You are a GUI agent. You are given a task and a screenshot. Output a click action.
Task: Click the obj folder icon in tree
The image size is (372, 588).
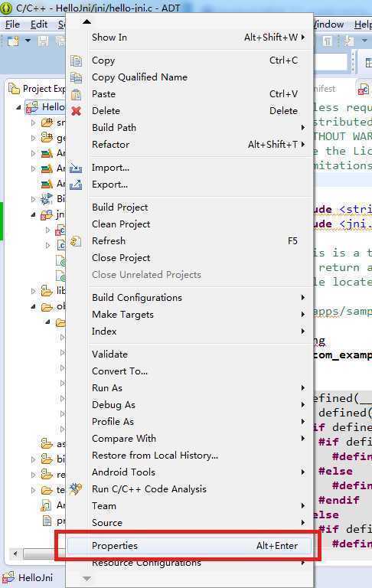tap(47, 307)
